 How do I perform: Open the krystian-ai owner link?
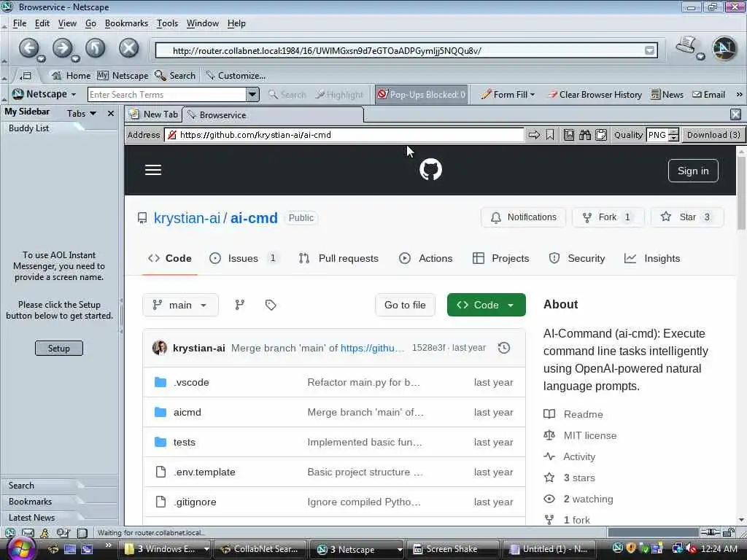[187, 217]
